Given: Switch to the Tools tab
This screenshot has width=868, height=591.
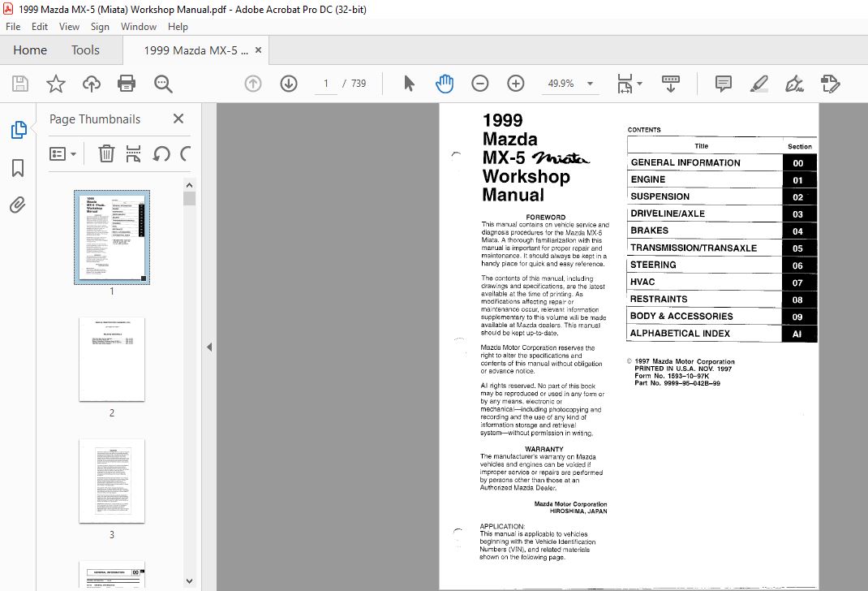Looking at the screenshot, I should tap(85, 50).
